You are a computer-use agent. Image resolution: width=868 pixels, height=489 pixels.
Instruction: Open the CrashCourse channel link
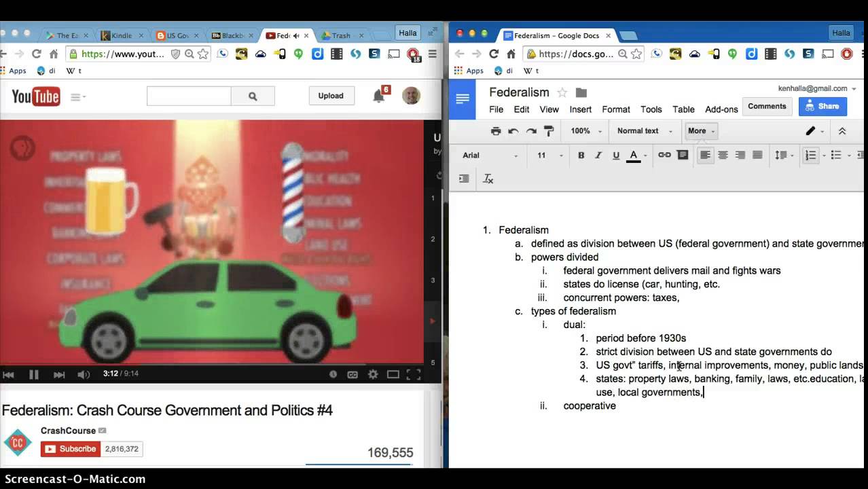(x=69, y=431)
